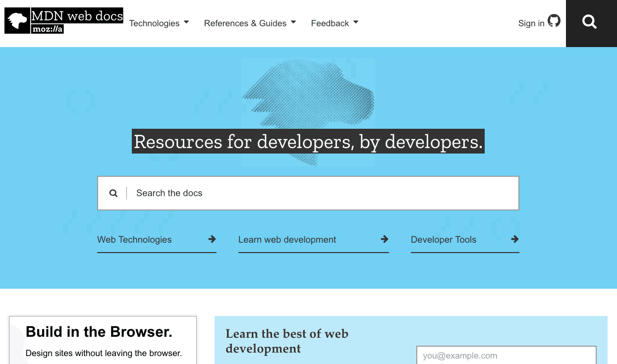617x364 pixels.
Task: Click the you@example.com email field
Action: point(506,355)
